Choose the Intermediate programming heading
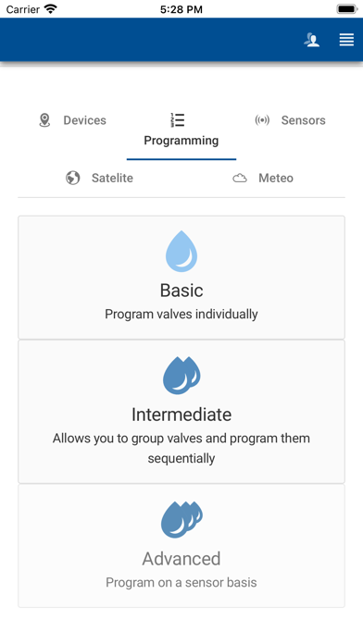Viewport: 363px width, 644px height. click(x=181, y=415)
